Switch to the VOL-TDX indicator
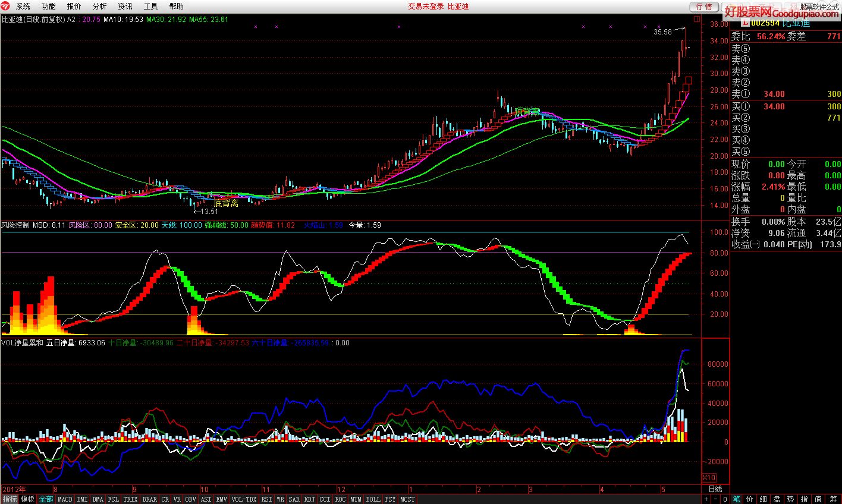 pyautogui.click(x=244, y=499)
